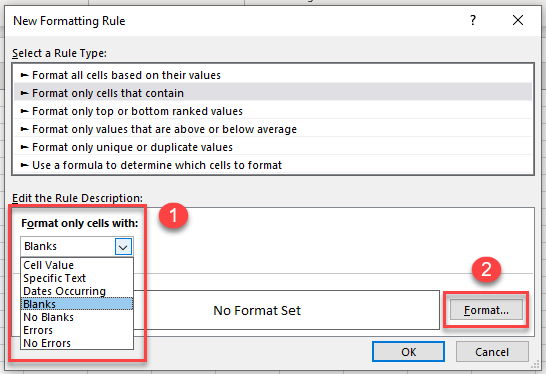Pick 'No Errors' from the dropdown list
This screenshot has height=374, width=546.
[77, 343]
